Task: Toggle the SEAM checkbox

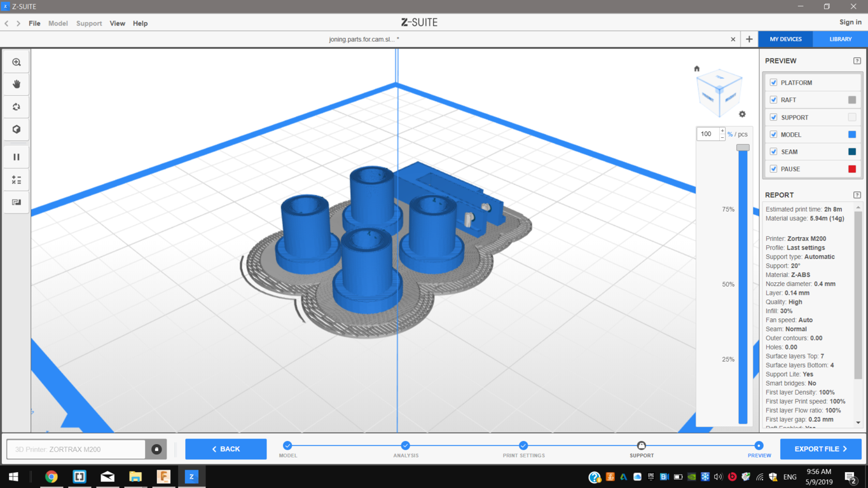Action: [774, 152]
